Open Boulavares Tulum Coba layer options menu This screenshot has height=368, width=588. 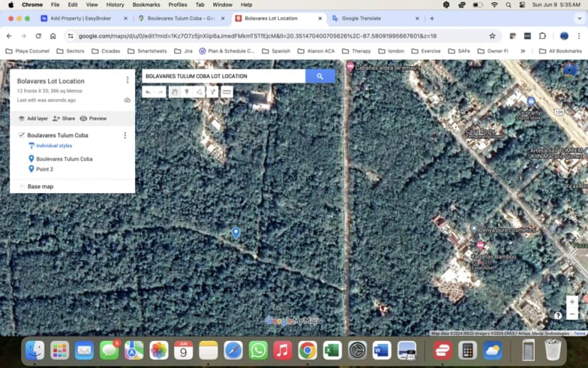tap(125, 135)
